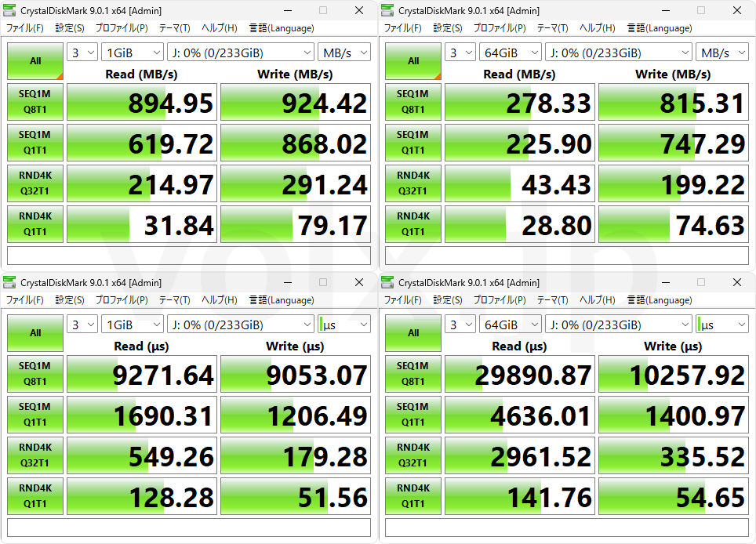Click the "128.28" read latency value
The height and width of the screenshot is (544, 756).
click(142, 496)
